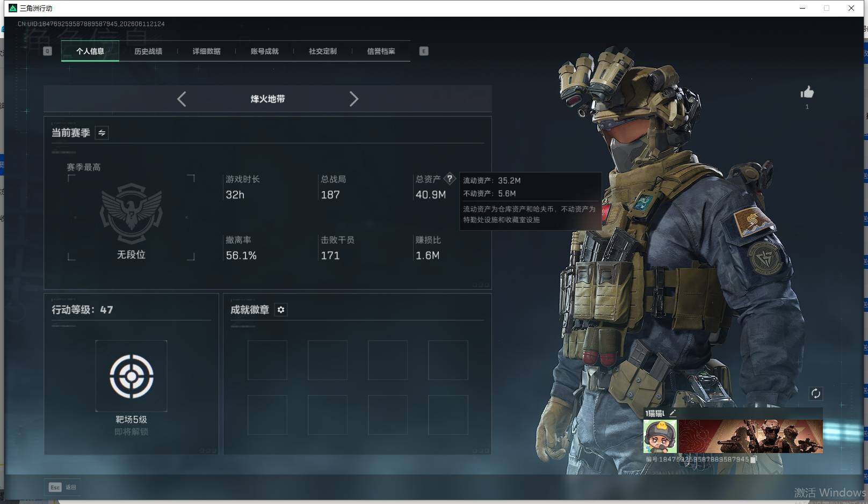
Task: Rotate the character with the refresh icon
Action: tap(815, 393)
